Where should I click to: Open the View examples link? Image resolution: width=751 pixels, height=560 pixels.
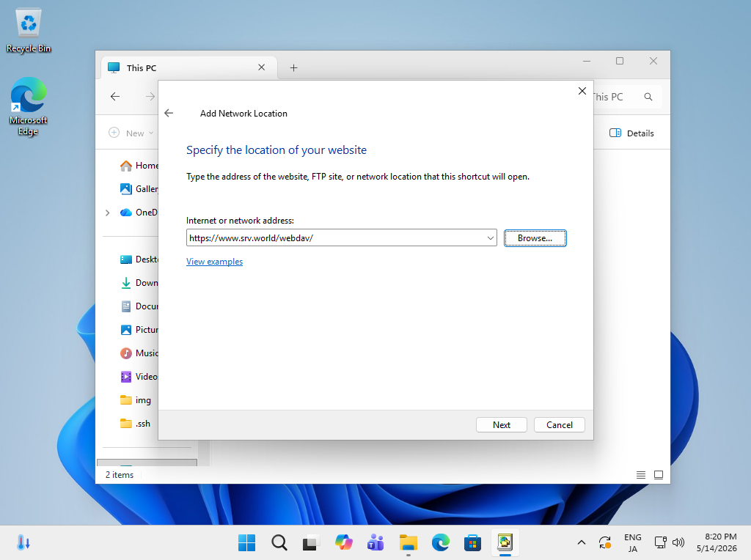(x=215, y=262)
